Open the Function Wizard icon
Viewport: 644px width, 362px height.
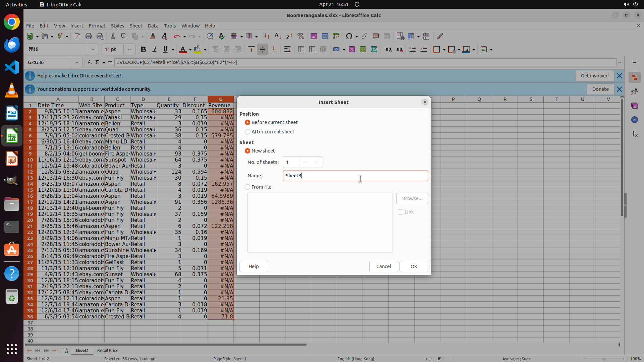[x=90, y=62]
